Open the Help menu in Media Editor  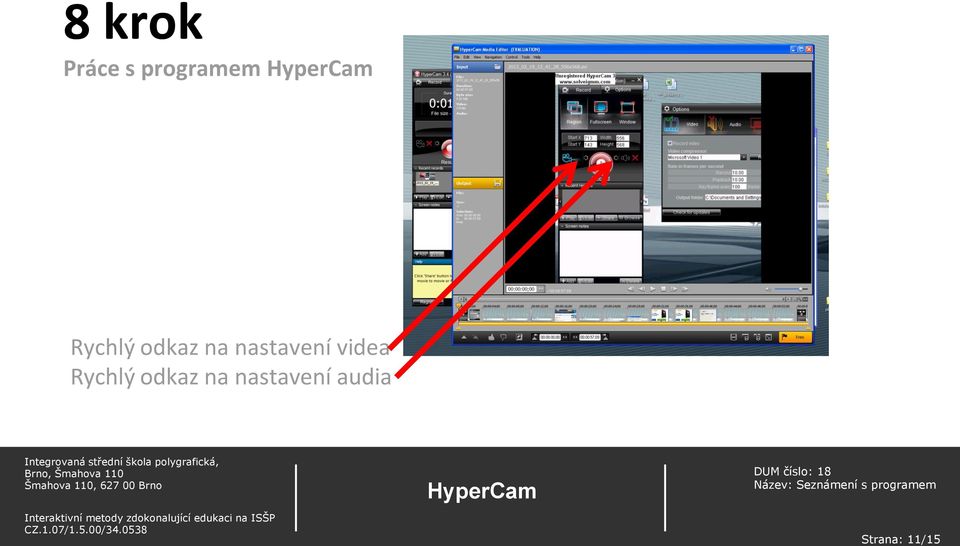click(537, 57)
